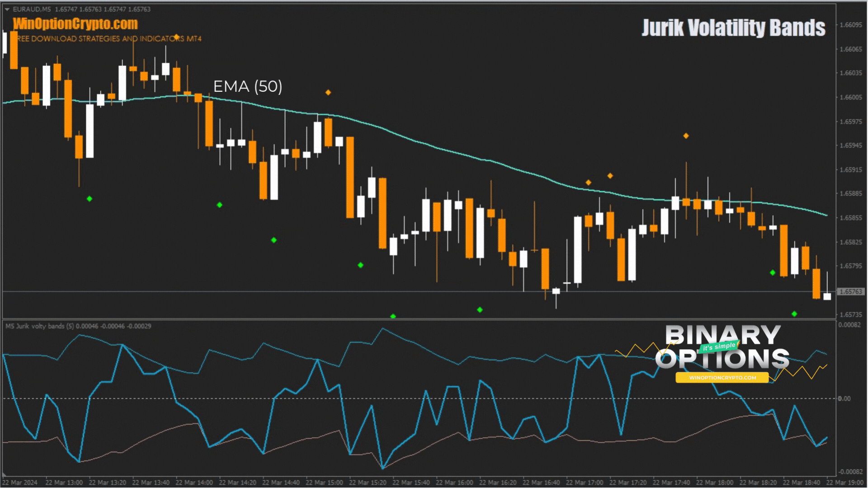Click the EMA (50) text label

[x=247, y=86]
